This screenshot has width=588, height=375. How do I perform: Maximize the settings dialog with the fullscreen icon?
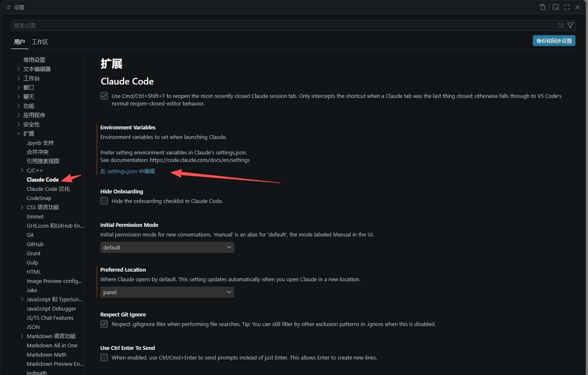point(567,7)
